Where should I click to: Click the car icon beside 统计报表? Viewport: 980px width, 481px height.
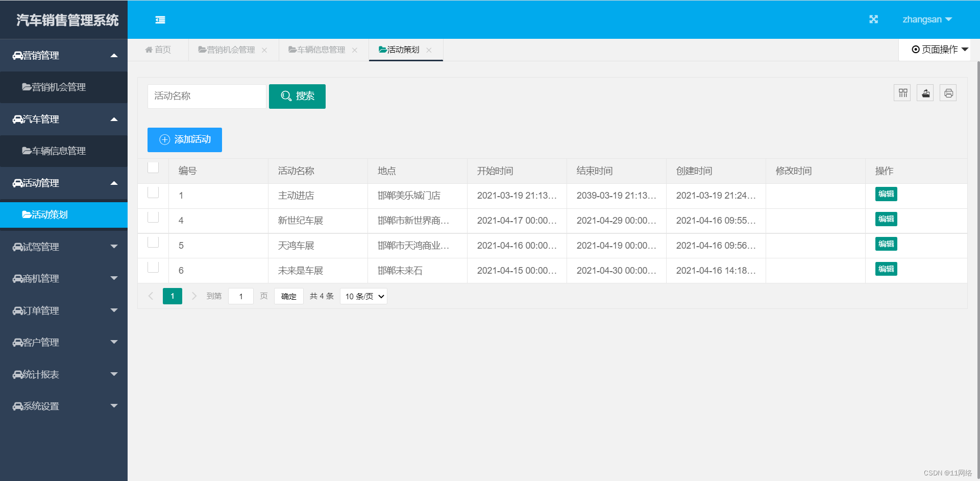tap(18, 375)
